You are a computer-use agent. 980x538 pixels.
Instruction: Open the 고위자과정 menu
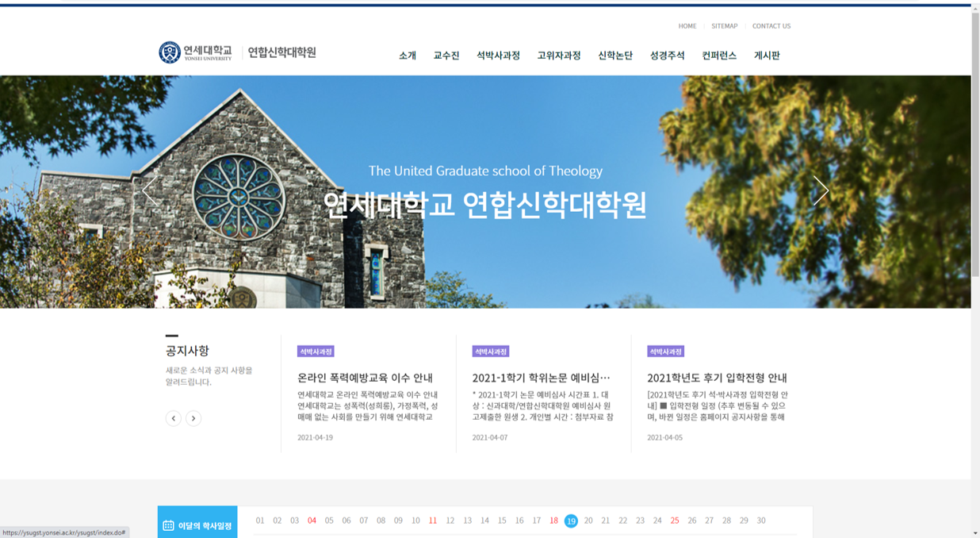coord(559,56)
